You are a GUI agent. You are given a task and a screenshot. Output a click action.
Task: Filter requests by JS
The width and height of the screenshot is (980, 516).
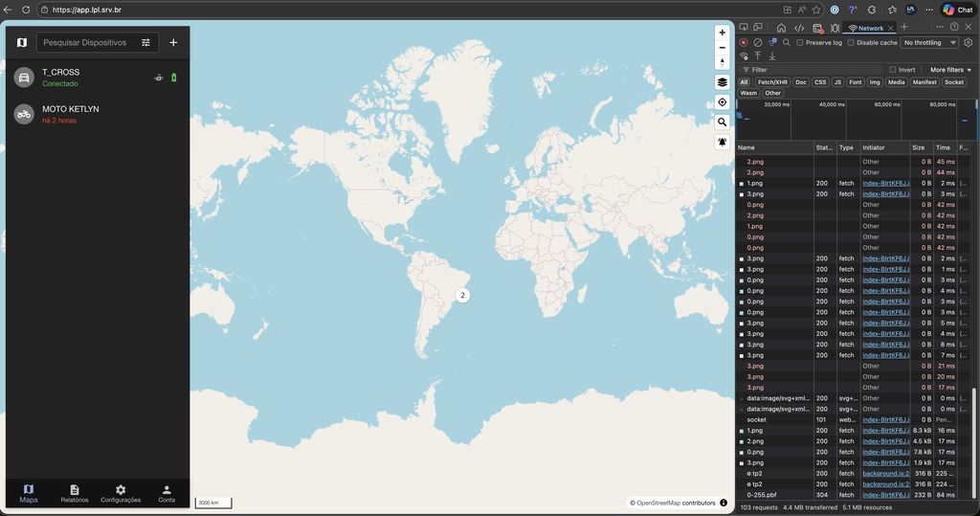pos(837,82)
